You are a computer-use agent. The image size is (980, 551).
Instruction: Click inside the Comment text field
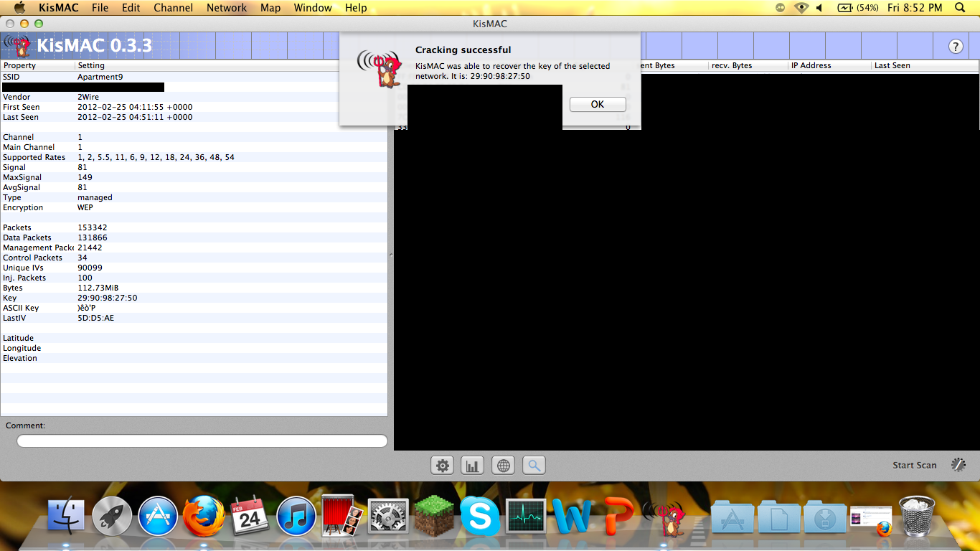202,441
